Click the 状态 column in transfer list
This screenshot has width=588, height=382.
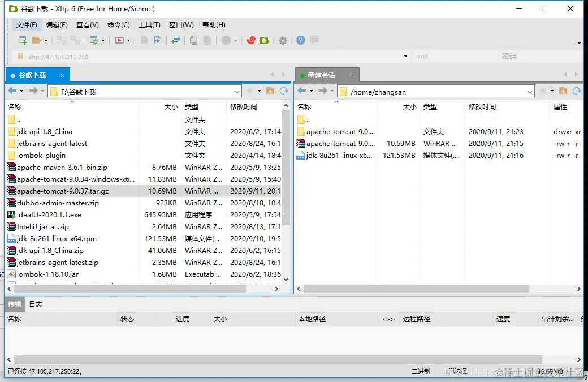click(x=135, y=319)
